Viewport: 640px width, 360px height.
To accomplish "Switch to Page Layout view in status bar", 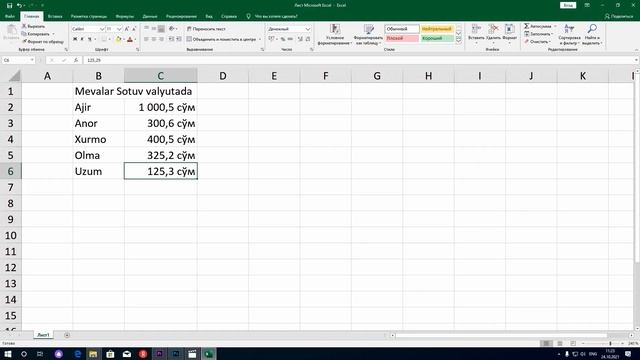I will click(x=560, y=344).
